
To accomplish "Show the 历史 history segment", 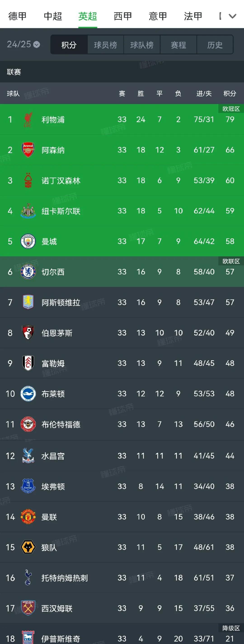I will [215, 45].
